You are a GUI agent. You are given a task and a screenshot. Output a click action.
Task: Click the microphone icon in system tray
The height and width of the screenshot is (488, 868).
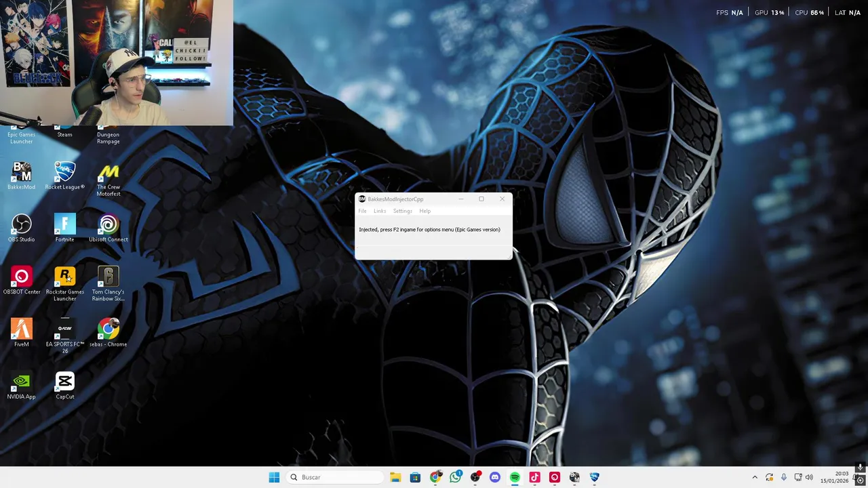[x=784, y=478]
